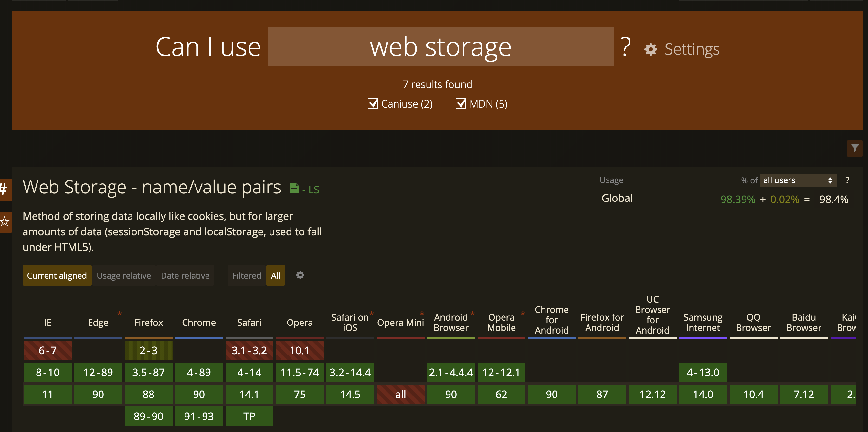Uncheck the Caniuse results checkbox
This screenshot has width=868, height=432.
point(373,104)
